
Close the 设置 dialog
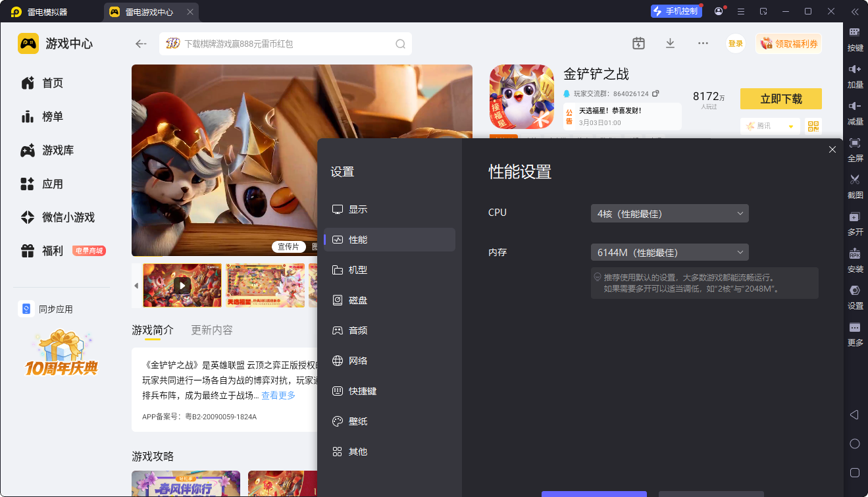832,149
